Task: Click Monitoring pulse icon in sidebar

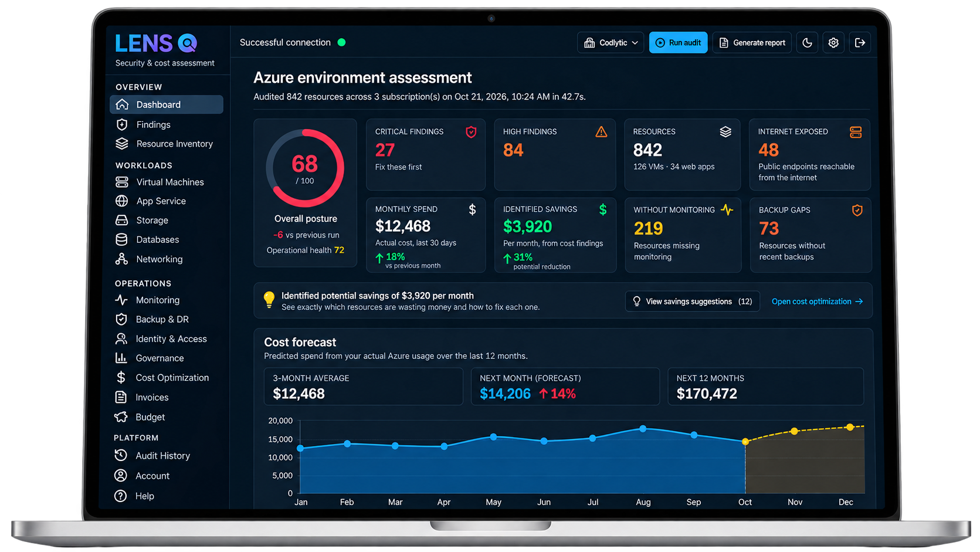Action: point(121,300)
